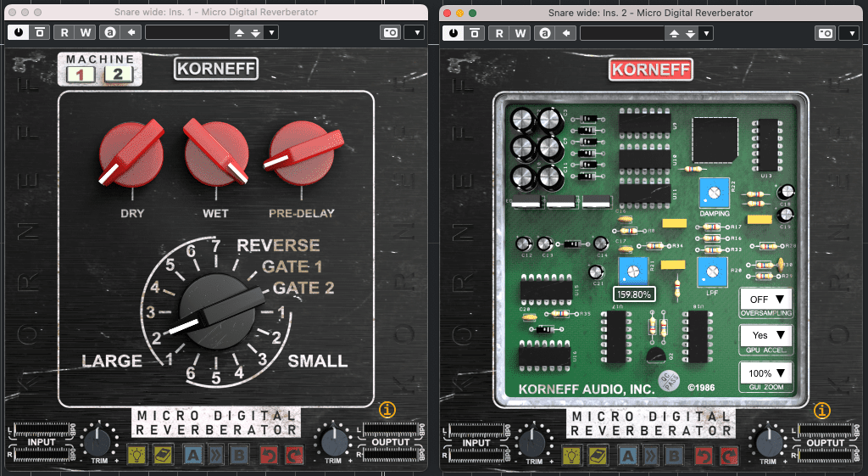
Task: Select B state button in Ins. 2 window
Action: coord(674,456)
